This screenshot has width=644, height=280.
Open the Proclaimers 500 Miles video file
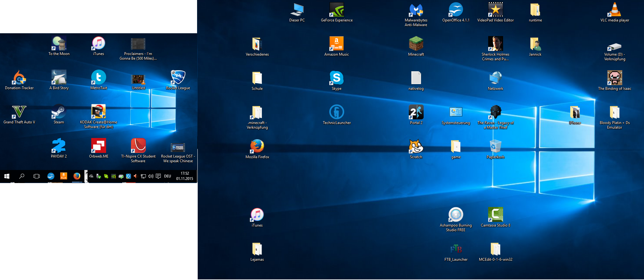tap(138, 48)
